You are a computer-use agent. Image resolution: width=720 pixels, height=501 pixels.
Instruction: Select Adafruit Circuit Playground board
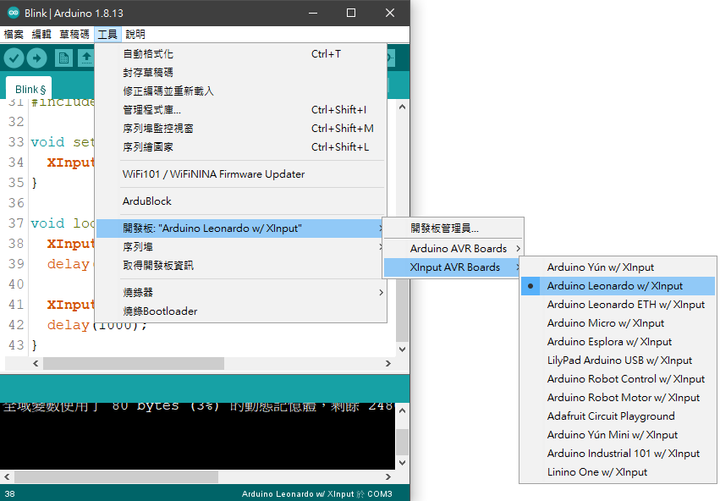(x=618, y=416)
